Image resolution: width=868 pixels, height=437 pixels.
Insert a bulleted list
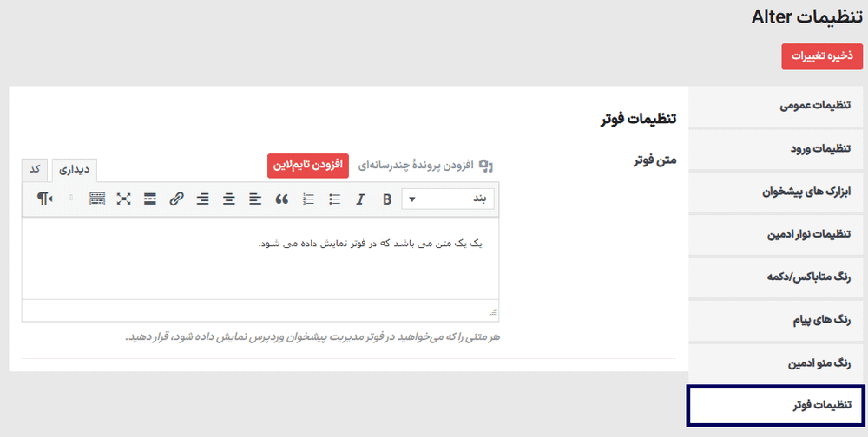334,199
